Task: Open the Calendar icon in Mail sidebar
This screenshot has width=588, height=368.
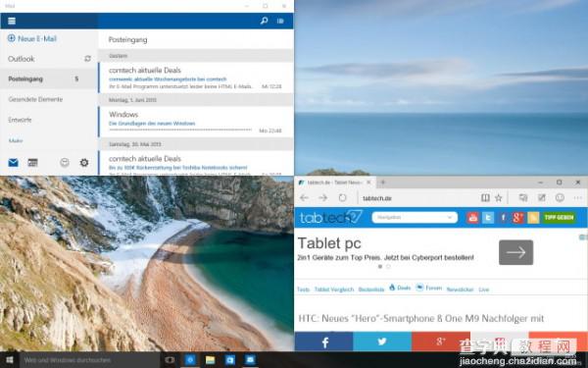Action: click(x=33, y=163)
